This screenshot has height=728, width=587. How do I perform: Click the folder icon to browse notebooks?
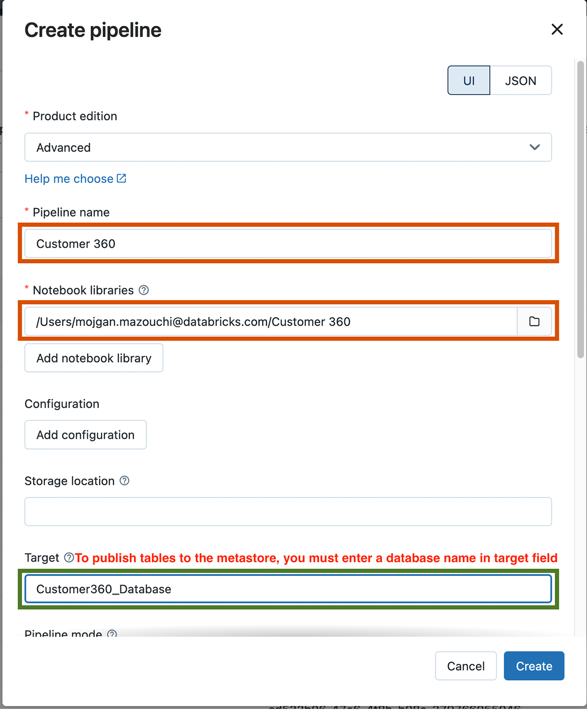(x=534, y=322)
